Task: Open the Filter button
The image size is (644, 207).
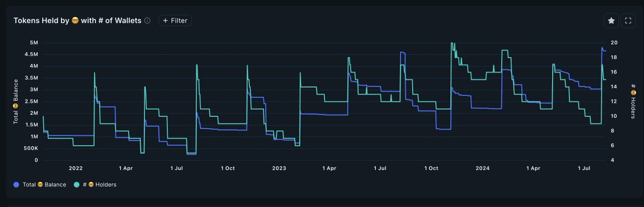Action: (x=175, y=21)
